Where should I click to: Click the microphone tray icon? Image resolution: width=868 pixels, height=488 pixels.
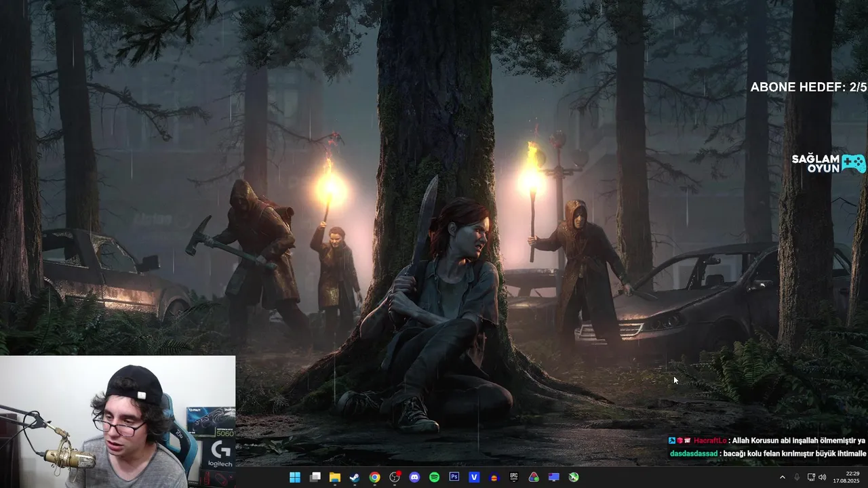797,477
